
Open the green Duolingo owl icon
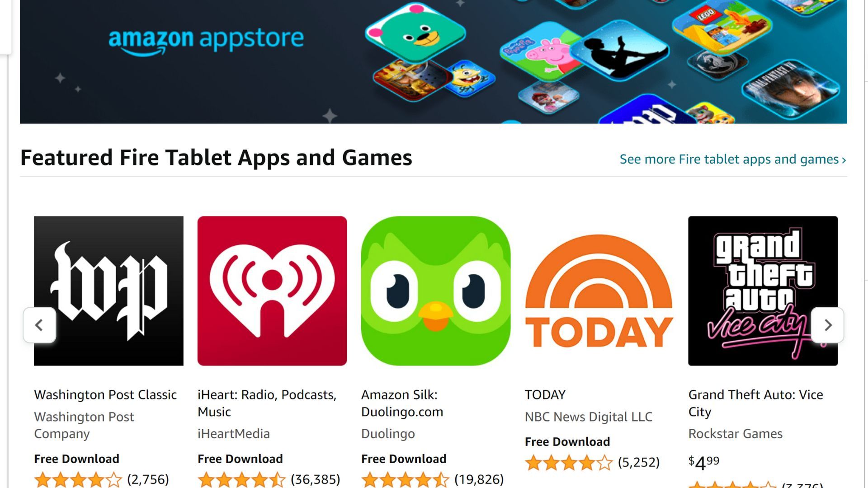436,291
